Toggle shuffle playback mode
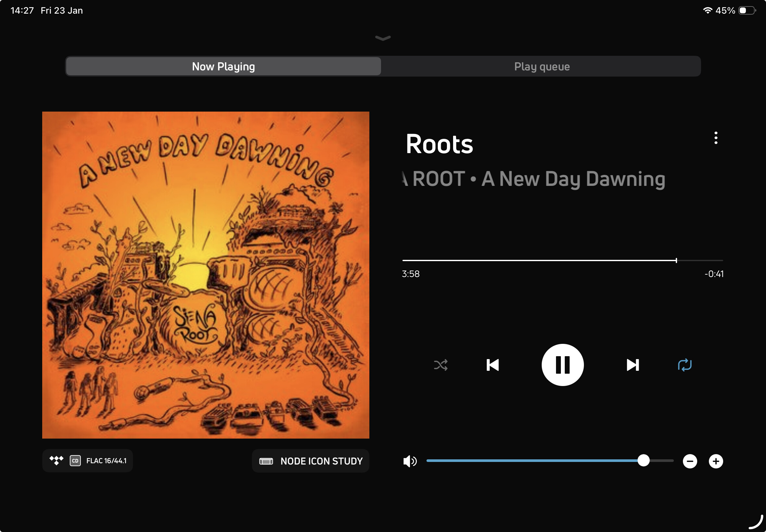 [440, 365]
